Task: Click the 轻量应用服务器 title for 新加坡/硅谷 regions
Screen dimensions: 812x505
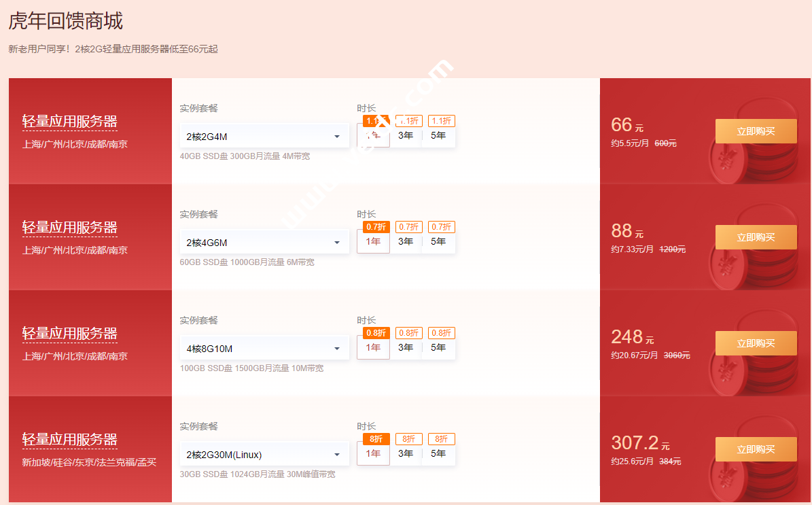Action: coord(70,440)
